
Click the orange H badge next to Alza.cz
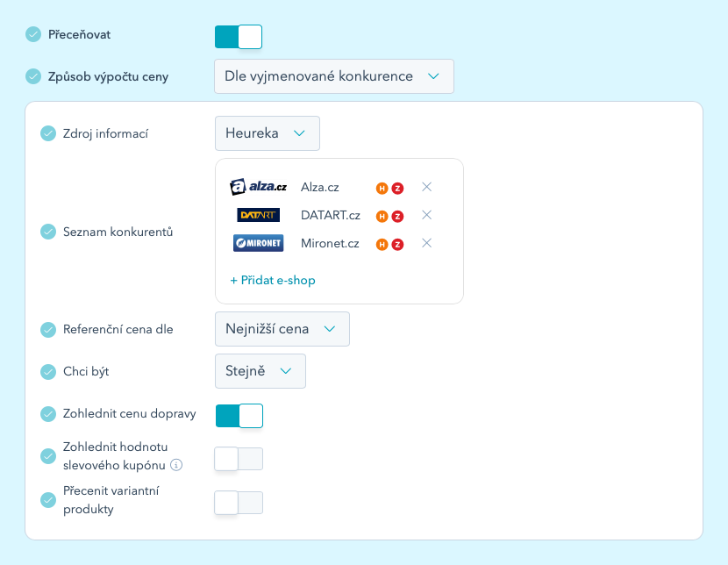382,188
